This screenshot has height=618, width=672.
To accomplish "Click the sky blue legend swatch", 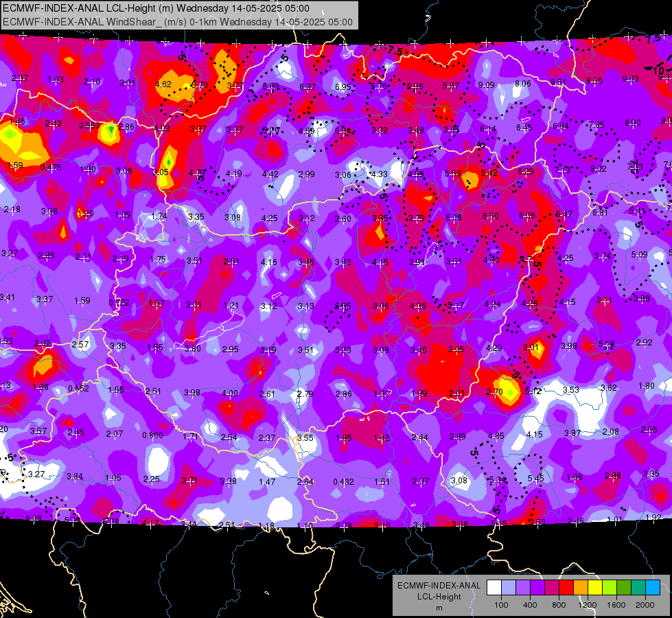I will [x=653, y=587].
